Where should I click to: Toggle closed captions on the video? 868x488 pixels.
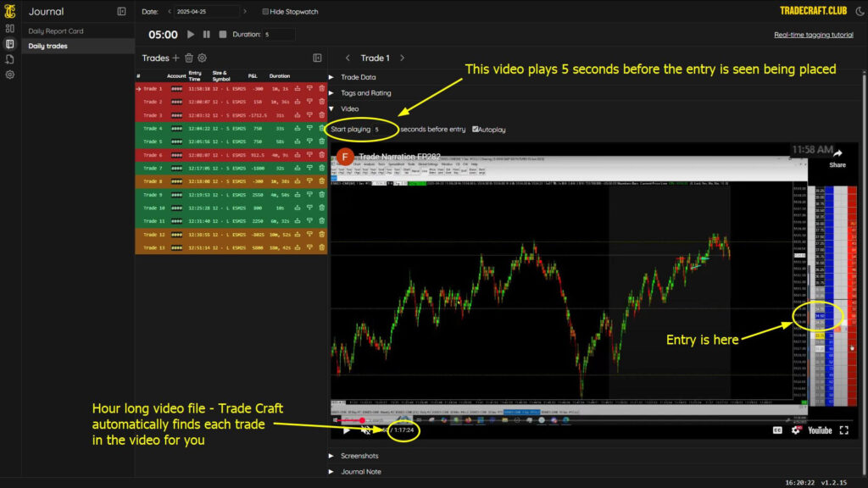777,430
